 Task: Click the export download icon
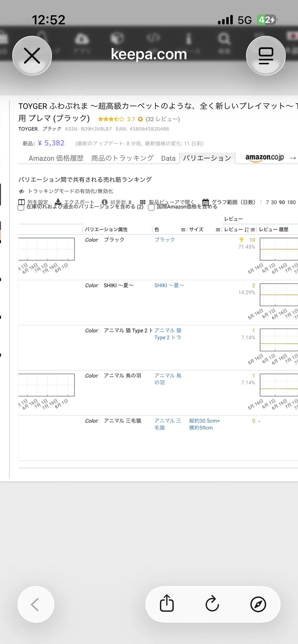click(x=58, y=202)
